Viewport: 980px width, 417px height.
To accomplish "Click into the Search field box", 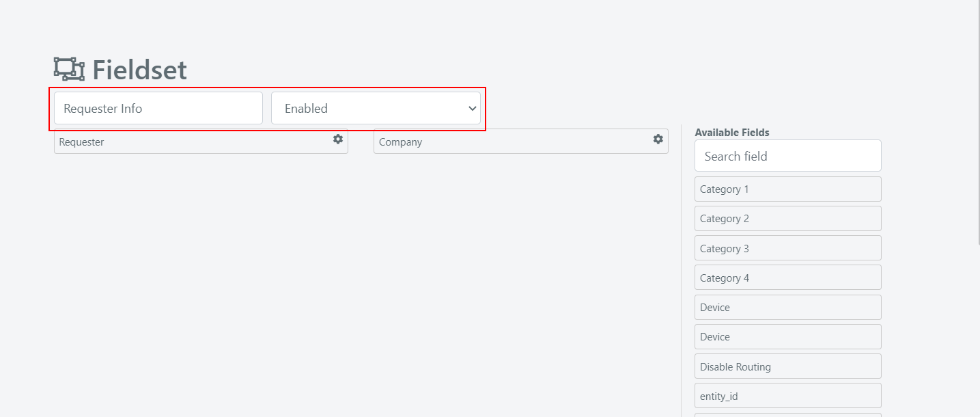I will tap(788, 156).
